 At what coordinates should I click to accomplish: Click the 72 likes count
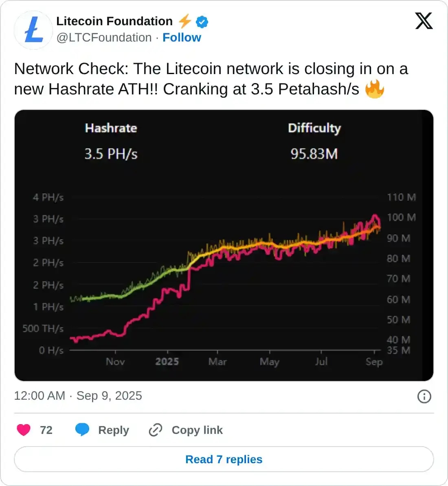[46, 430]
